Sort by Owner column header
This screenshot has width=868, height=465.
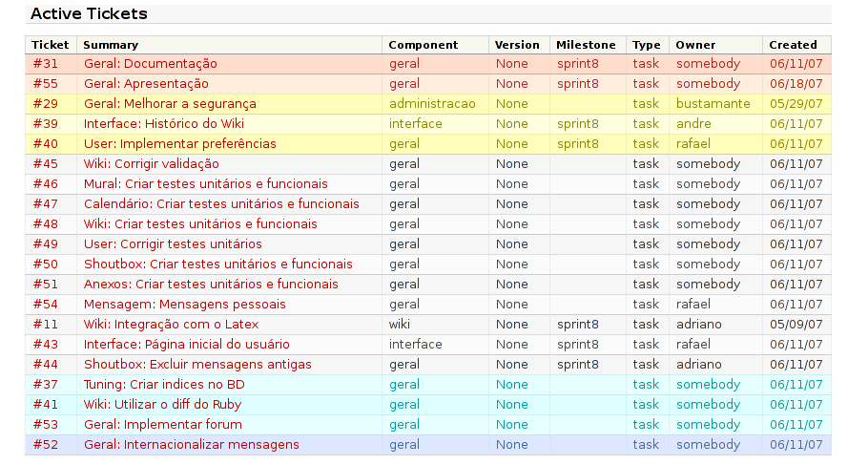click(696, 45)
